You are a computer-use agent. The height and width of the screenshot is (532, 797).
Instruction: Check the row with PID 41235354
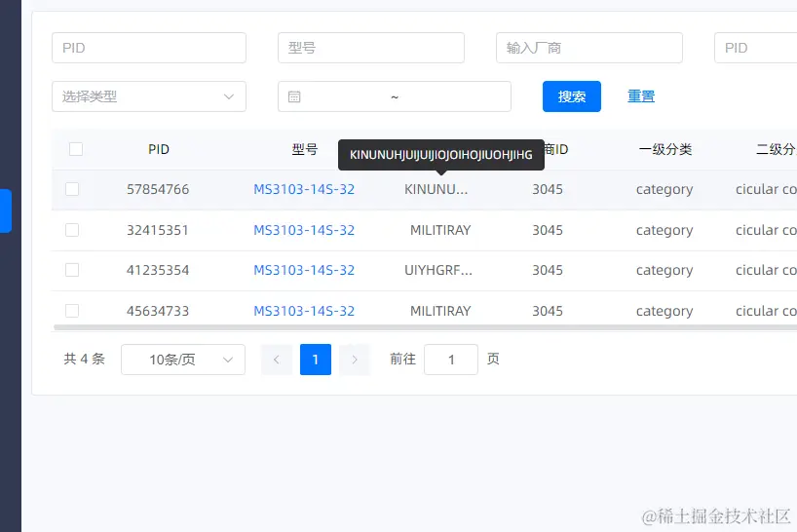72,270
